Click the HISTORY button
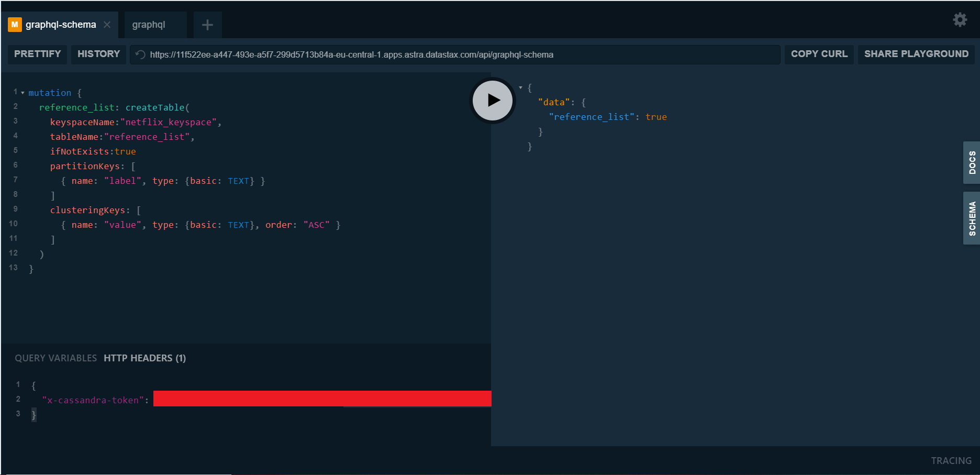Screen dimensions: 980x475 pos(98,54)
